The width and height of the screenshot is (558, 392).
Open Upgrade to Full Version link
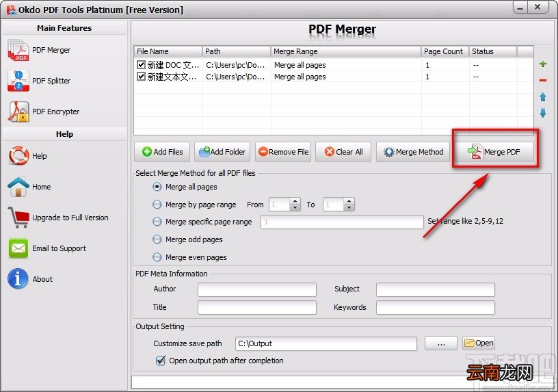coord(70,218)
